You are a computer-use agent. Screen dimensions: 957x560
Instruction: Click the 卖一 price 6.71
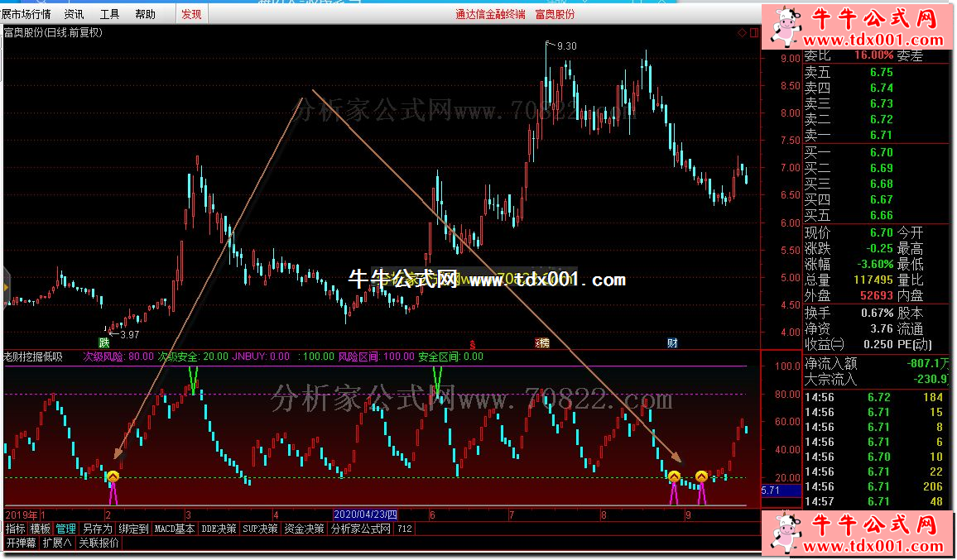click(882, 135)
